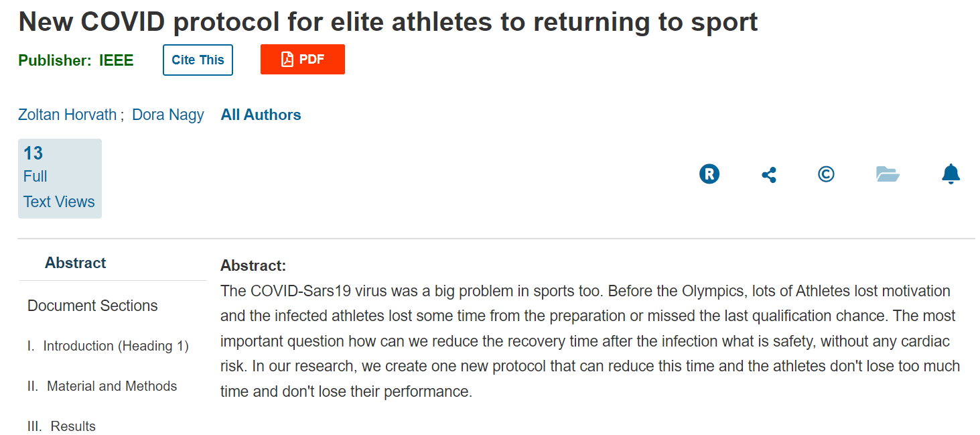Click the PDF file icon
Screen dimensions: 980x435
pyautogui.click(x=287, y=60)
